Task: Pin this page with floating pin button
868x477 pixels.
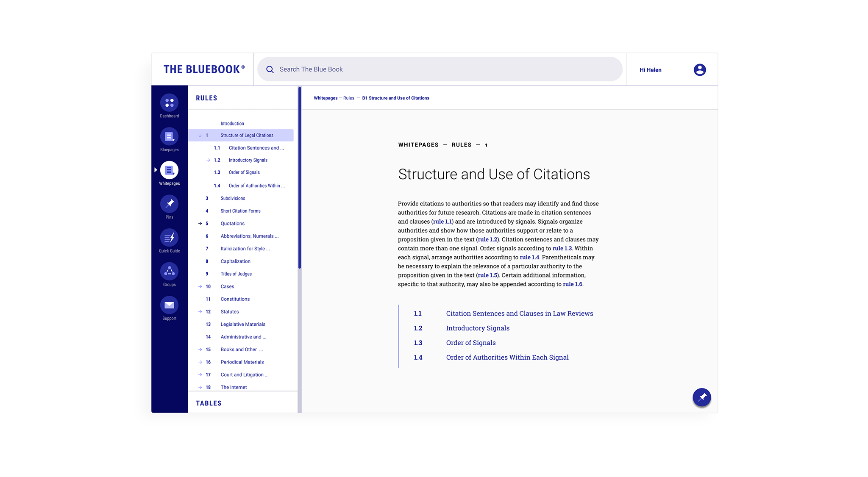Action: point(702,397)
